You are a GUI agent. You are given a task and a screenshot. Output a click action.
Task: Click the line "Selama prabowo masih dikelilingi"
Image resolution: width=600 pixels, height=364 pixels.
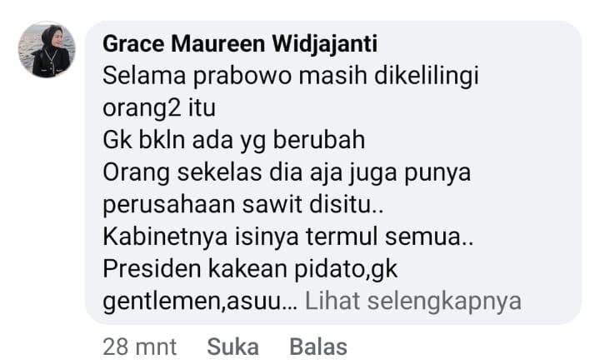tap(291, 76)
